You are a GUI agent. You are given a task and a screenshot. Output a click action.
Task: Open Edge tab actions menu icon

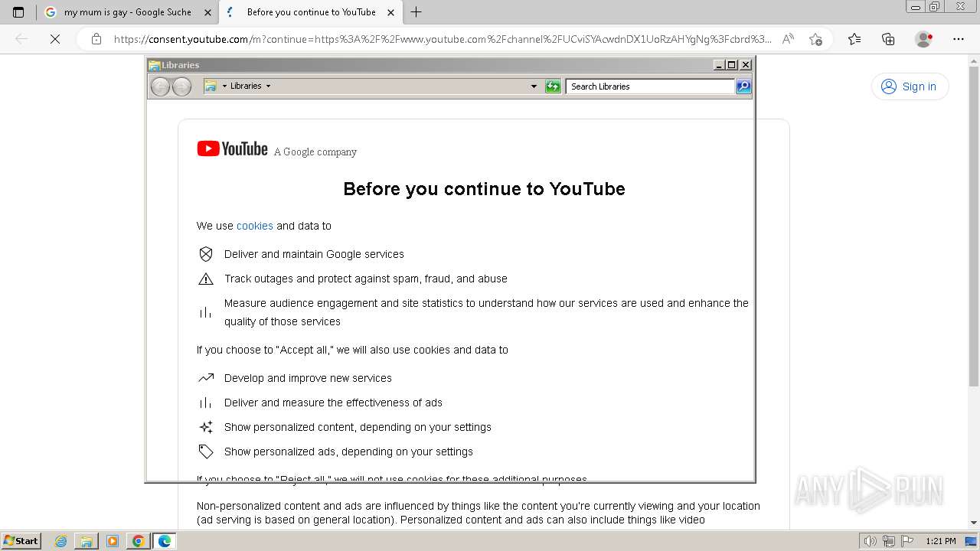click(x=18, y=12)
